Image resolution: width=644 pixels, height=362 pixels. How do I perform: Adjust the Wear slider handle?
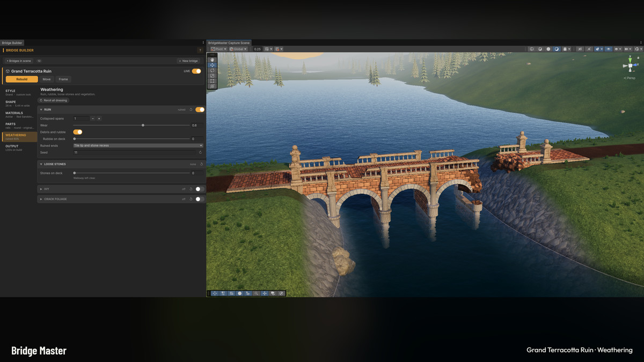click(x=143, y=125)
